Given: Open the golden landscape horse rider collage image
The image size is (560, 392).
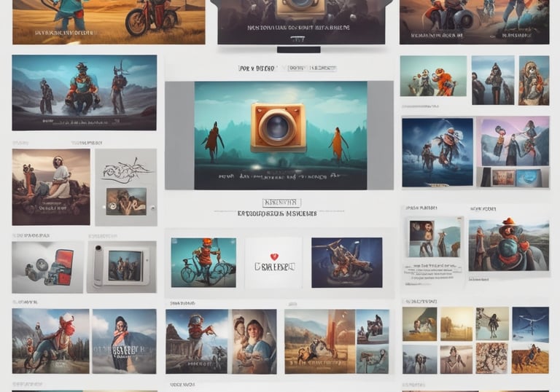Looking at the screenshot, I should [319, 342].
